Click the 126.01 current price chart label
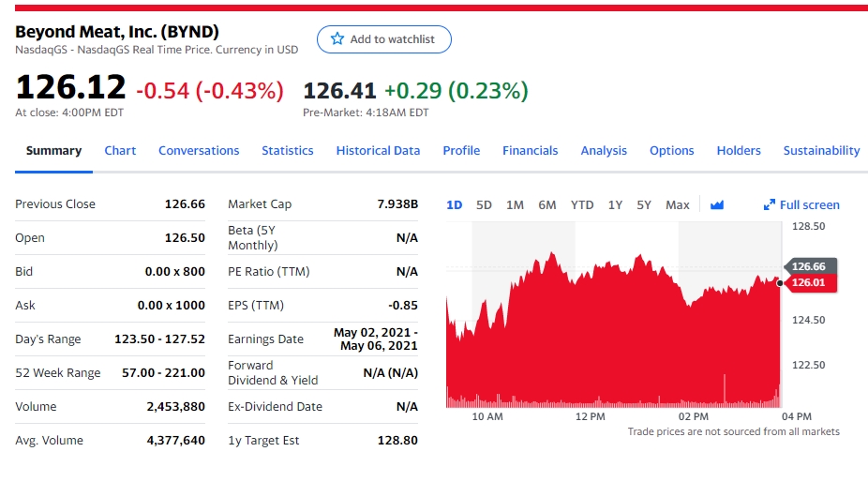This screenshot has width=868, height=482. pos(810,282)
